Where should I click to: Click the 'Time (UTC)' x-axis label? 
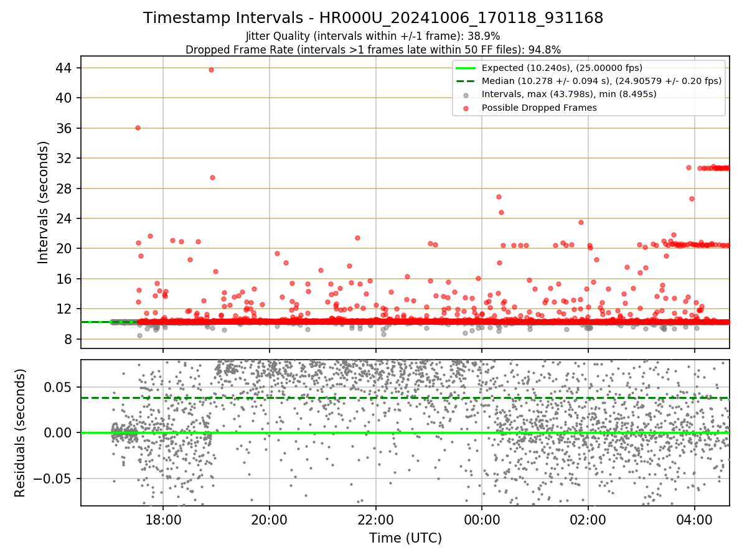click(x=405, y=538)
